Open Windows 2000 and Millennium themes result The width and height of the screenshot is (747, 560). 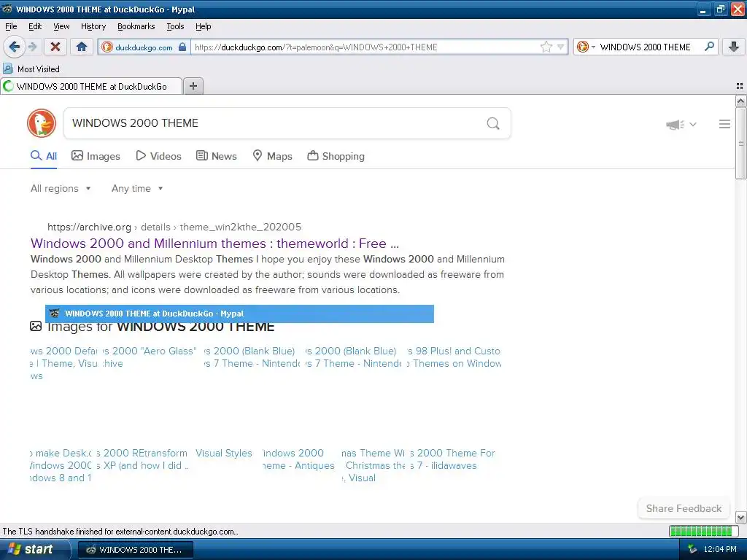click(215, 244)
